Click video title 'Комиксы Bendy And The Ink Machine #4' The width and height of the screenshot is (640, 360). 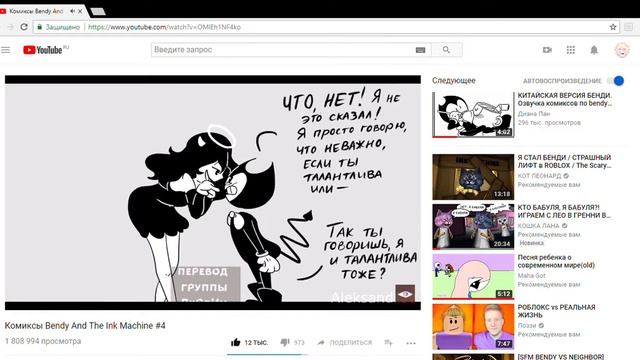85,325
